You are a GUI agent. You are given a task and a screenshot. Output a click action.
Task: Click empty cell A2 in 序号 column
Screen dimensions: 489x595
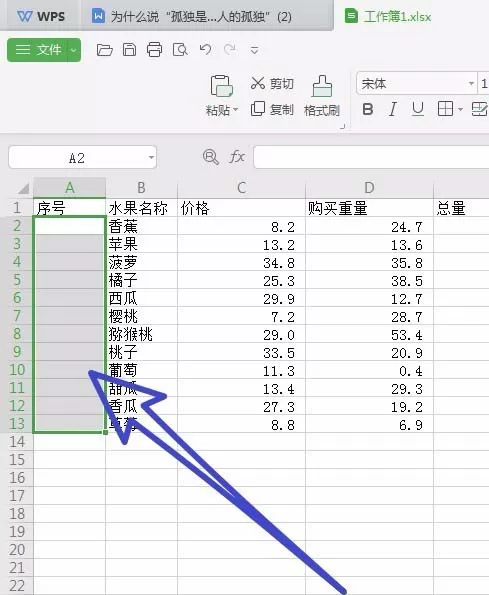(x=69, y=226)
